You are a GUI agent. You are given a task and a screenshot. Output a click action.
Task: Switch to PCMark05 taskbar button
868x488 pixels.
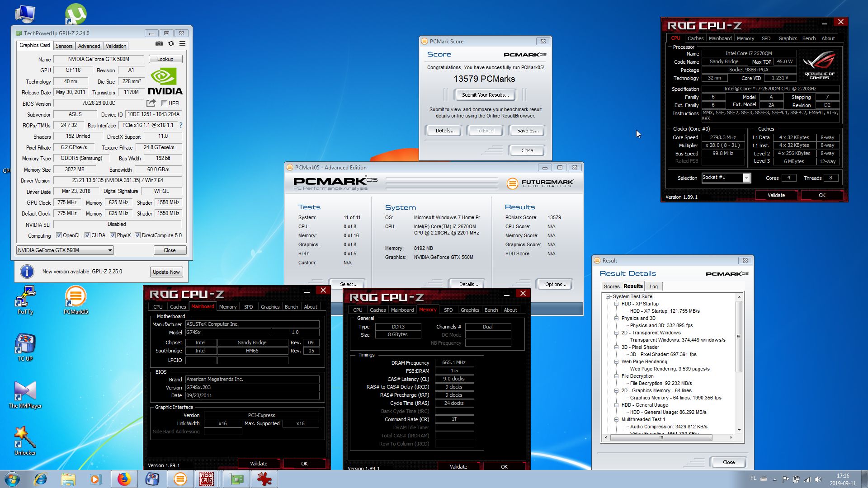(180, 479)
